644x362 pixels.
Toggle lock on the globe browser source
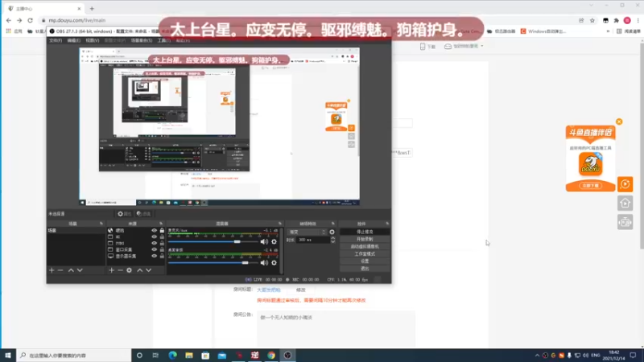click(x=162, y=231)
